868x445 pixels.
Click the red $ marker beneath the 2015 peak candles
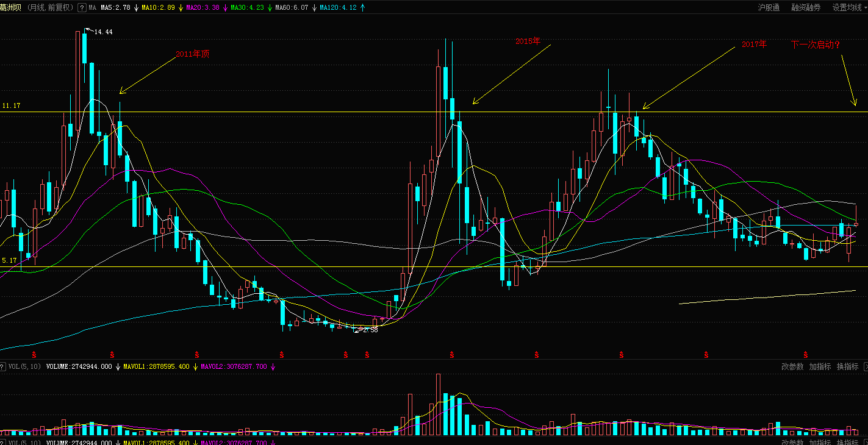coord(452,354)
